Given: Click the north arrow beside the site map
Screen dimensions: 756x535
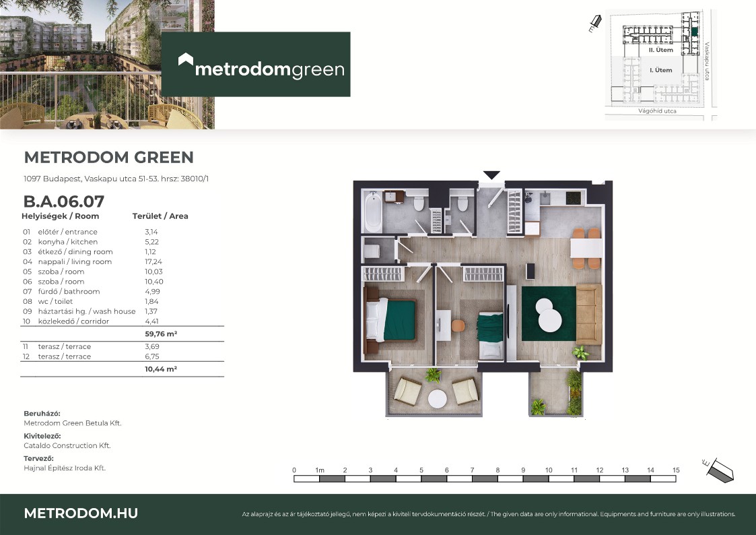Looking at the screenshot, I should tap(594, 25).
